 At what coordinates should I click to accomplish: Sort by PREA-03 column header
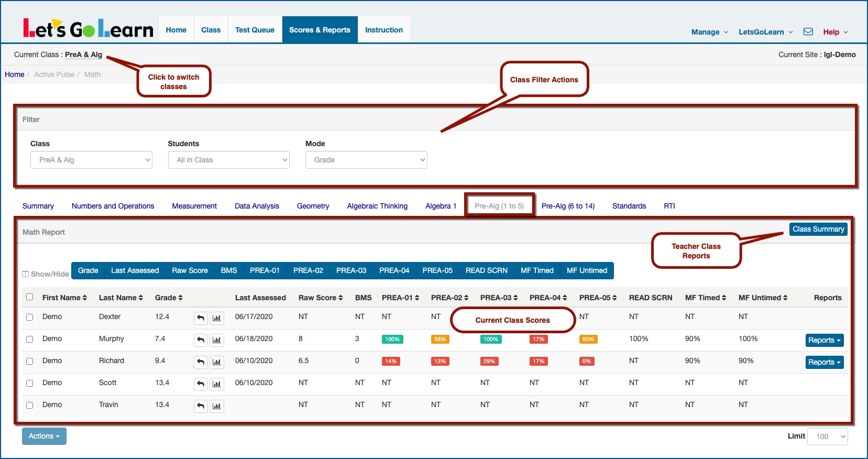click(x=499, y=298)
